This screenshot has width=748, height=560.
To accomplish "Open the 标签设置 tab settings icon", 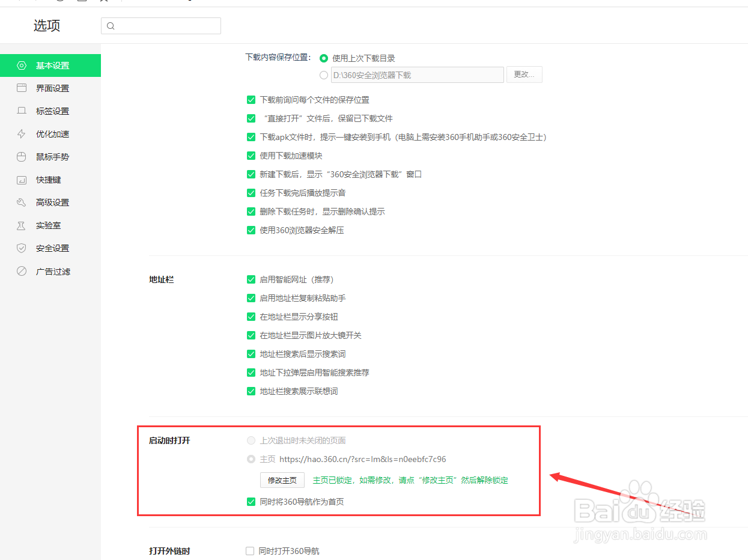I will click(22, 111).
